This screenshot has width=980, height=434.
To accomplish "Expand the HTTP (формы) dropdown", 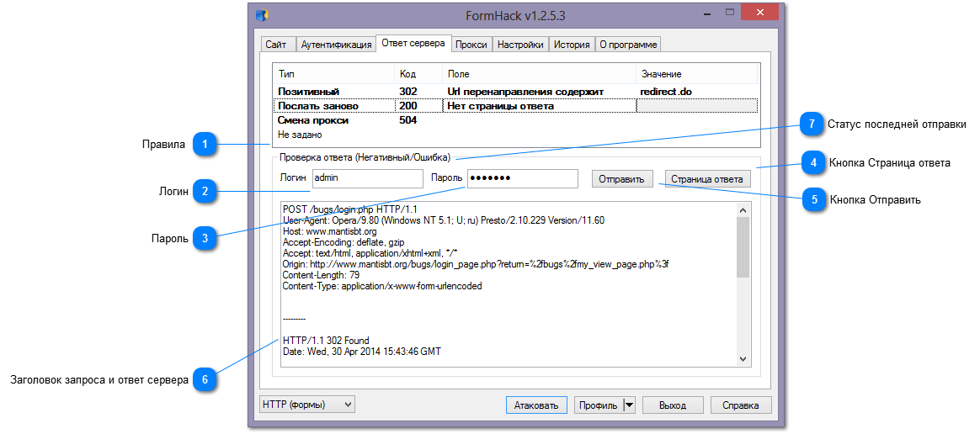I will click(307, 405).
